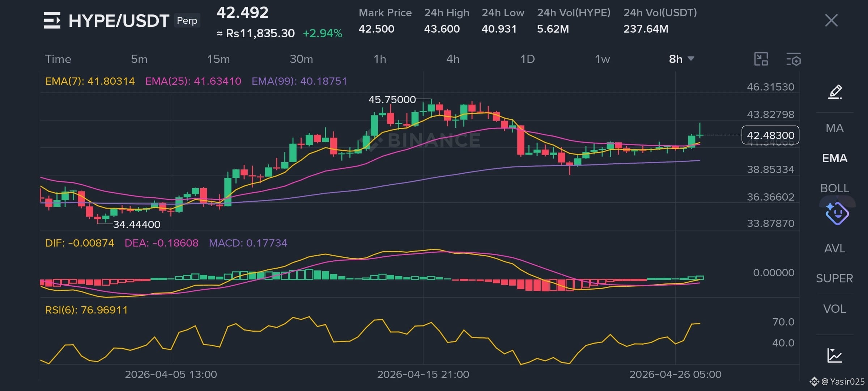Screen dimensions: 868x391
Task: Enable the AVL indicator
Action: click(x=835, y=248)
